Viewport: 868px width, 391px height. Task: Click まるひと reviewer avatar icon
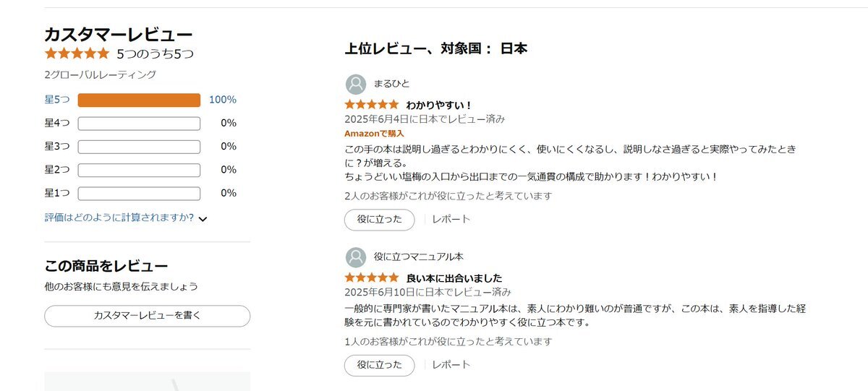point(355,84)
